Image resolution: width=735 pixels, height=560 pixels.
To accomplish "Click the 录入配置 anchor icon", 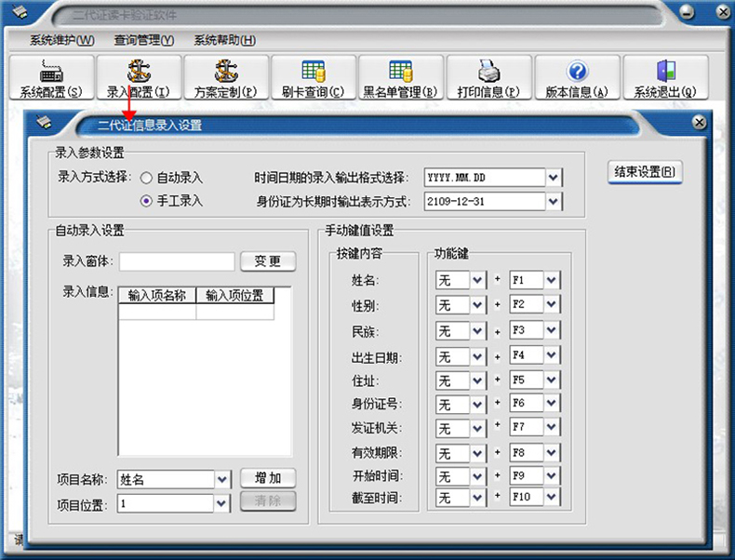I will click(137, 72).
